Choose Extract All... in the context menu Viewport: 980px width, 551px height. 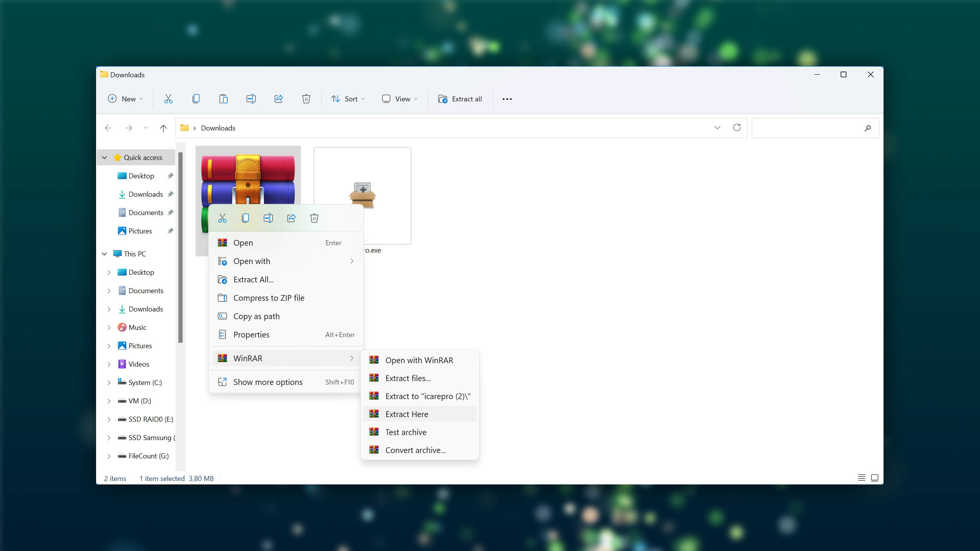pos(286,280)
